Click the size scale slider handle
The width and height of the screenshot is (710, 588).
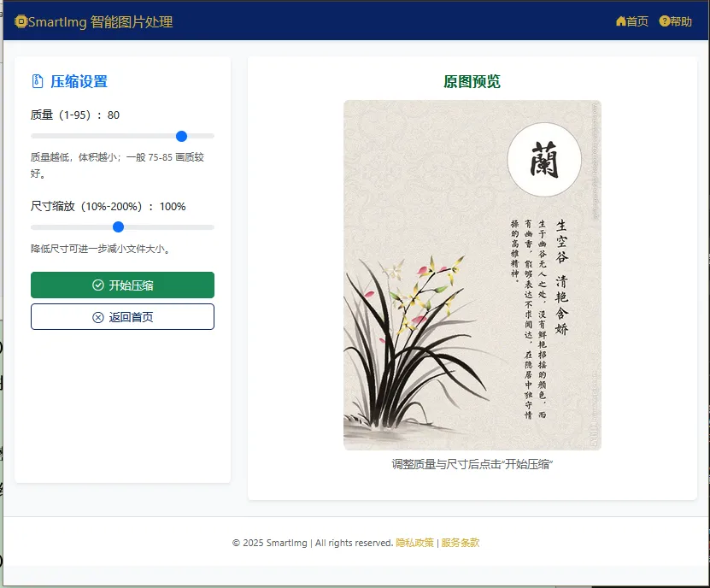coord(118,227)
